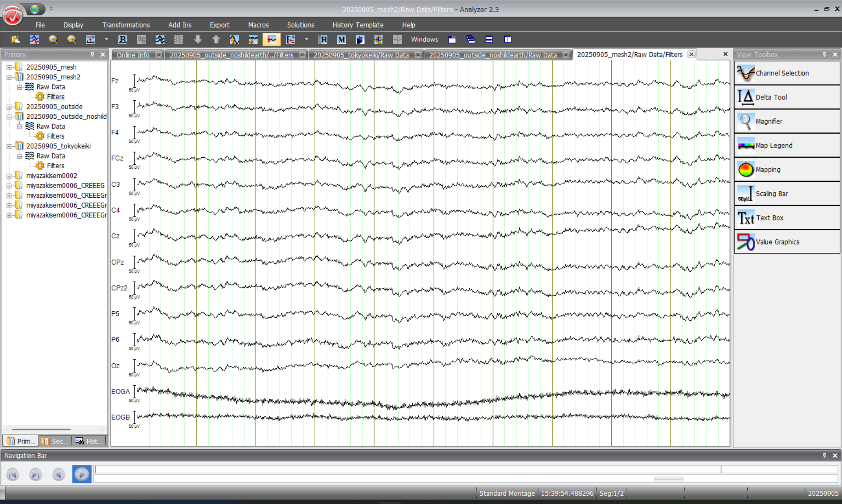Expand the 20250905_mesh tree node
The width and height of the screenshot is (842, 504).
point(9,67)
